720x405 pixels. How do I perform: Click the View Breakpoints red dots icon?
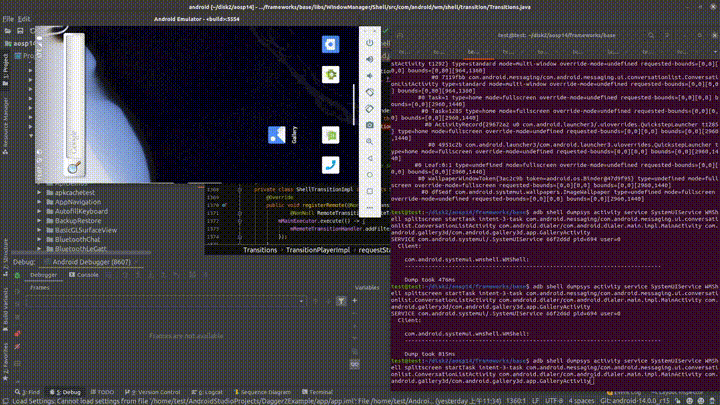coord(17,334)
